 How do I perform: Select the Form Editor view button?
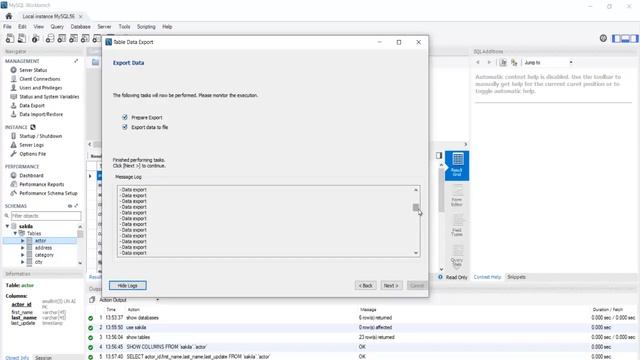click(457, 195)
